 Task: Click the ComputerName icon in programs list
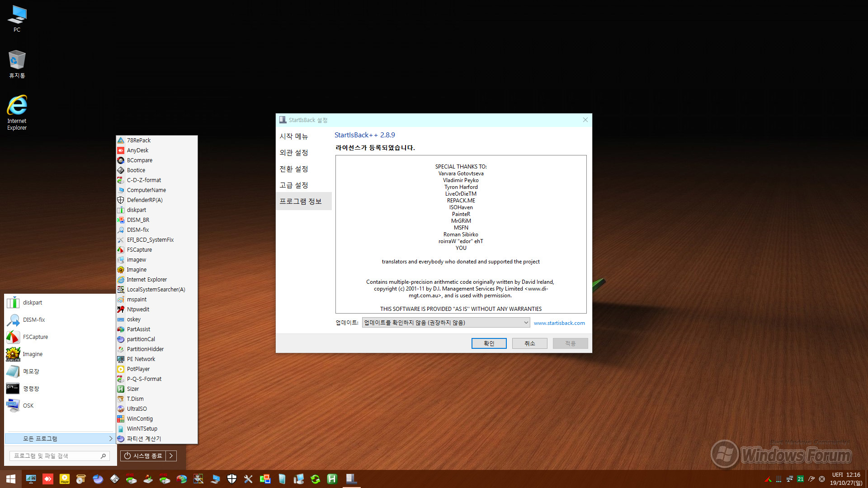tap(121, 190)
